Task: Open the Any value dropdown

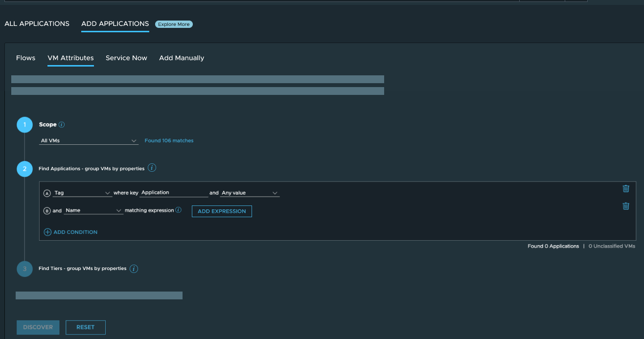Action: (x=250, y=193)
